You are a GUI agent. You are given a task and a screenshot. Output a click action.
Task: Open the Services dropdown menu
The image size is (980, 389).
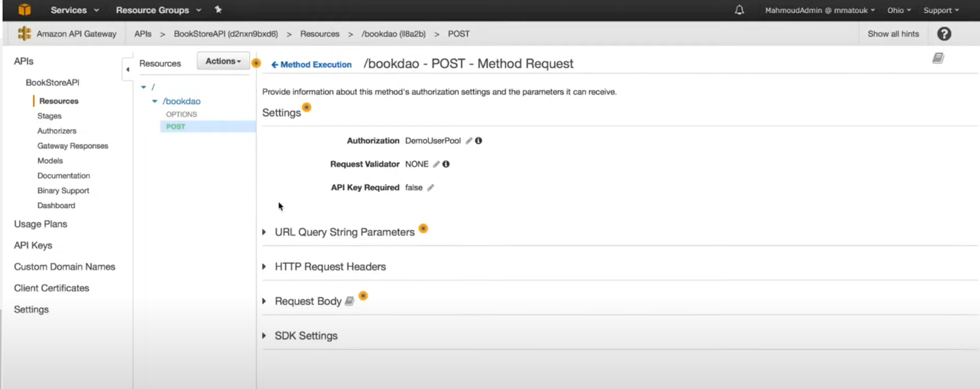coord(74,10)
